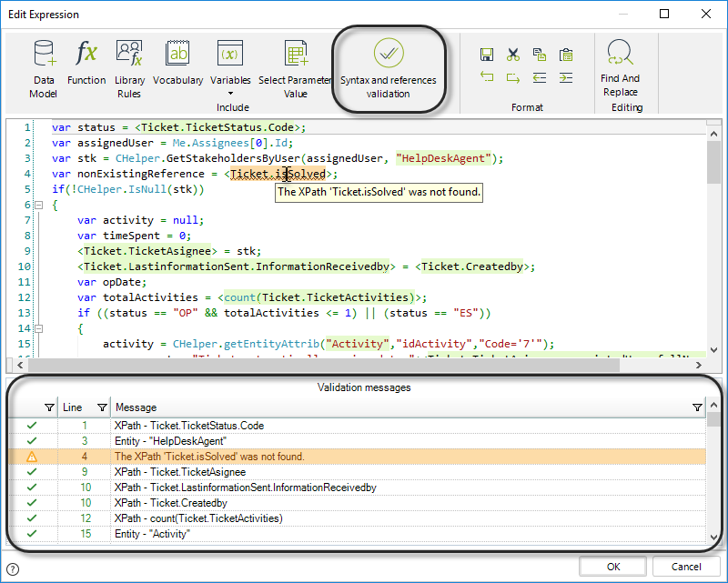Cancel the Edit Expression dialog
Screen dimensions: 728x583
click(686, 567)
